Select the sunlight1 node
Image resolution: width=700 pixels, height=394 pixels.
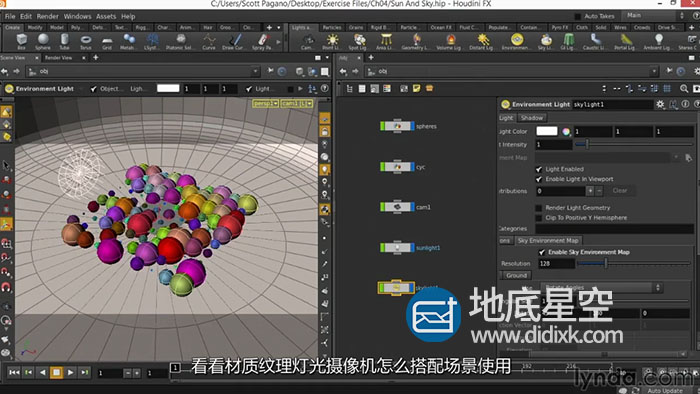pyautogui.click(x=397, y=248)
